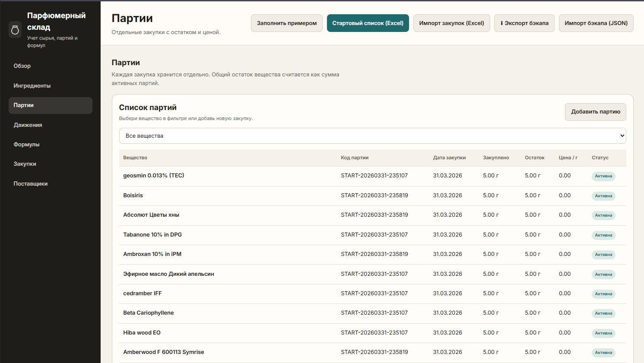This screenshot has width=644, height=363.
Task: Go to Ингредиенты in the sidebar
Action: click(32, 86)
